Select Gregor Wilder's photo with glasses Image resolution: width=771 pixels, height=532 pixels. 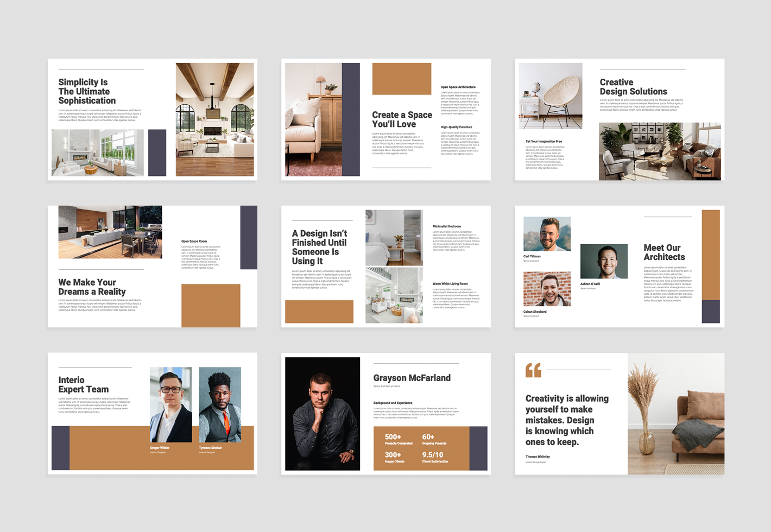coord(170,404)
